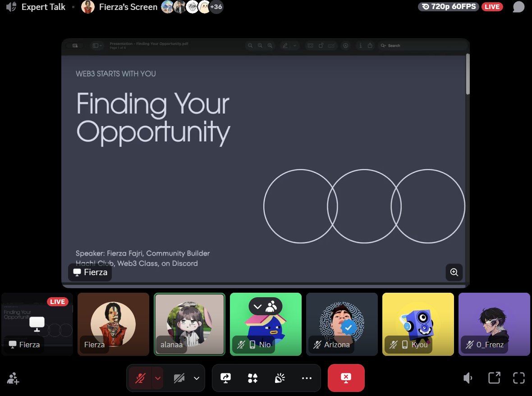Select O_Frenz's participant tile
The image size is (532, 396).
[x=494, y=324]
